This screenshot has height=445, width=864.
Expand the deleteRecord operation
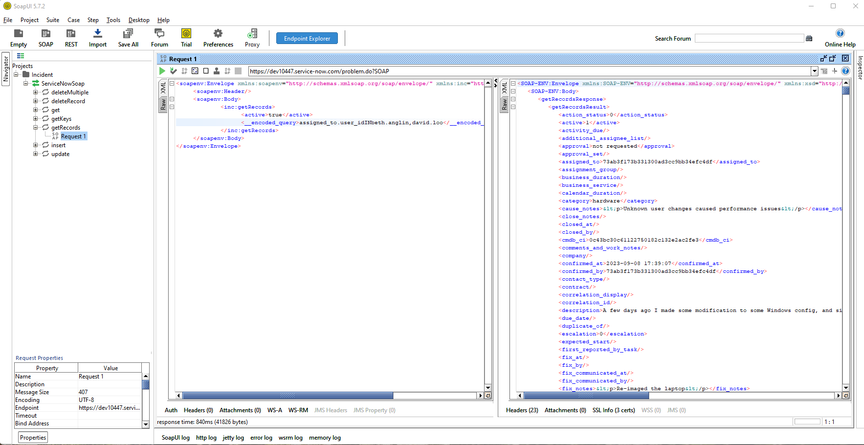point(35,101)
